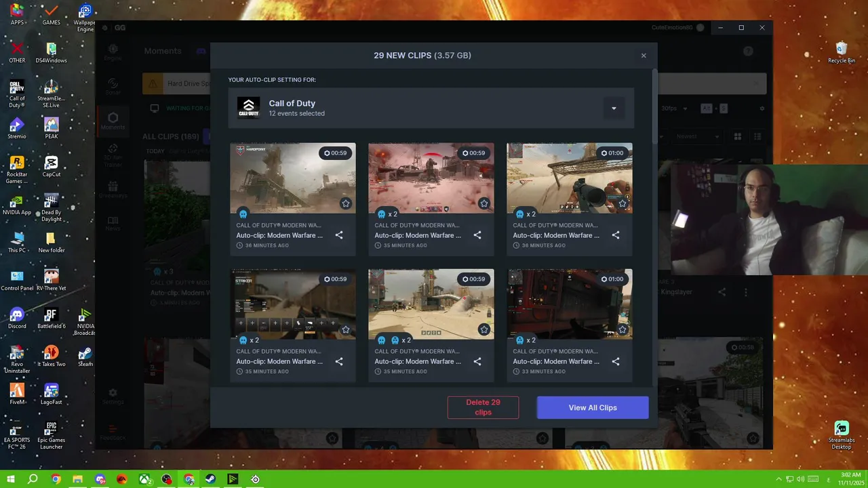The image size is (868, 488).
Task: Open the APPS desktop folder
Action: coord(17,14)
